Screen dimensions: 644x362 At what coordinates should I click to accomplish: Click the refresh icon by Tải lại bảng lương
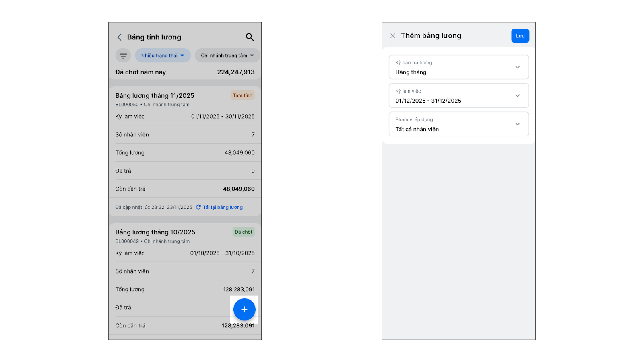198,207
